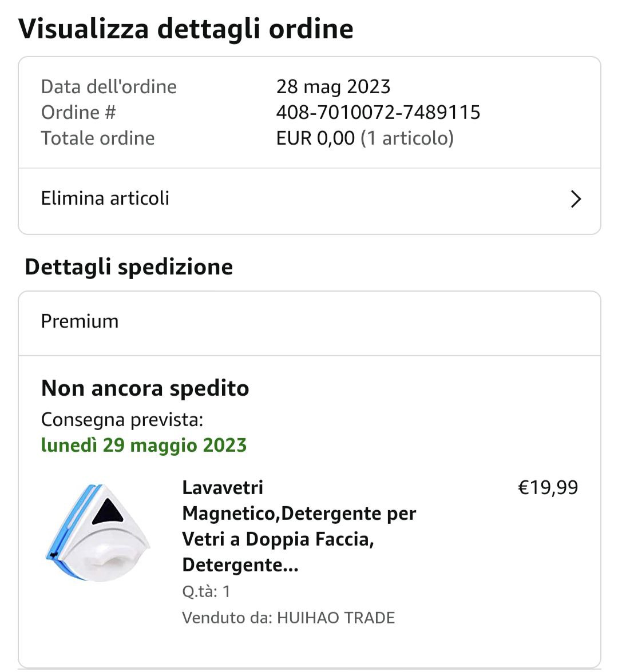Click the Ordine # label
The image size is (618, 672).
[x=78, y=112]
